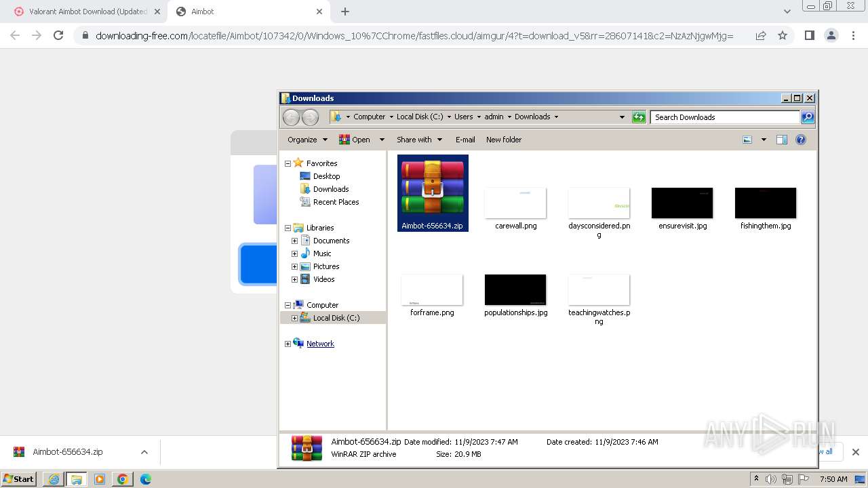This screenshot has width=868, height=488.
Task: Open Chrome tab search chevron
Action: pos(787,12)
